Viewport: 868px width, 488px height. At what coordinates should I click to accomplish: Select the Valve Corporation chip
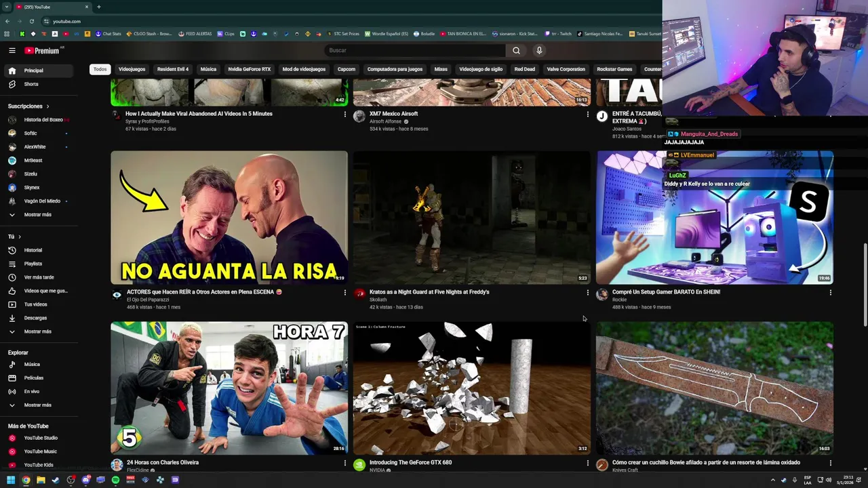[566, 69]
